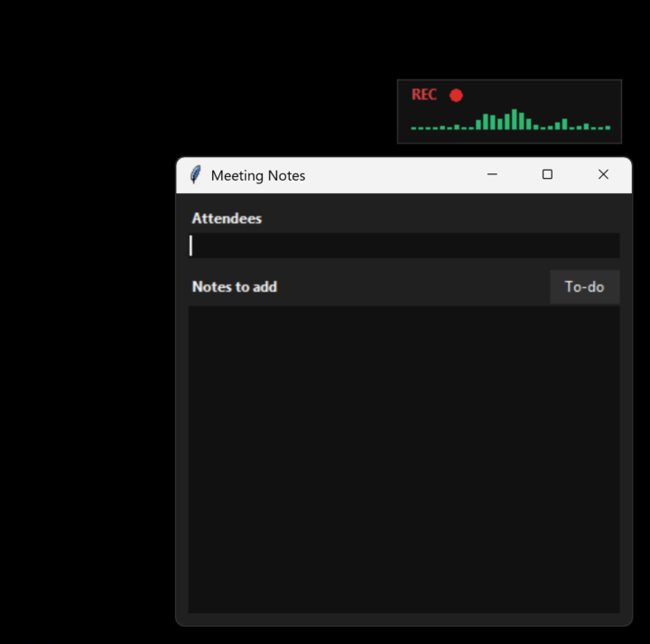Click the Attendees input field
The height and width of the screenshot is (644, 650).
click(x=404, y=246)
